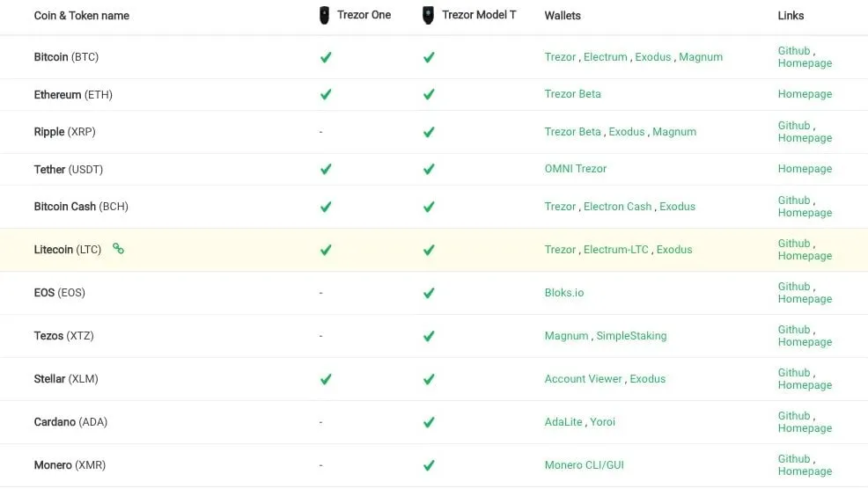
Task: Open Ethereum's Homepage link
Action: [805, 94]
